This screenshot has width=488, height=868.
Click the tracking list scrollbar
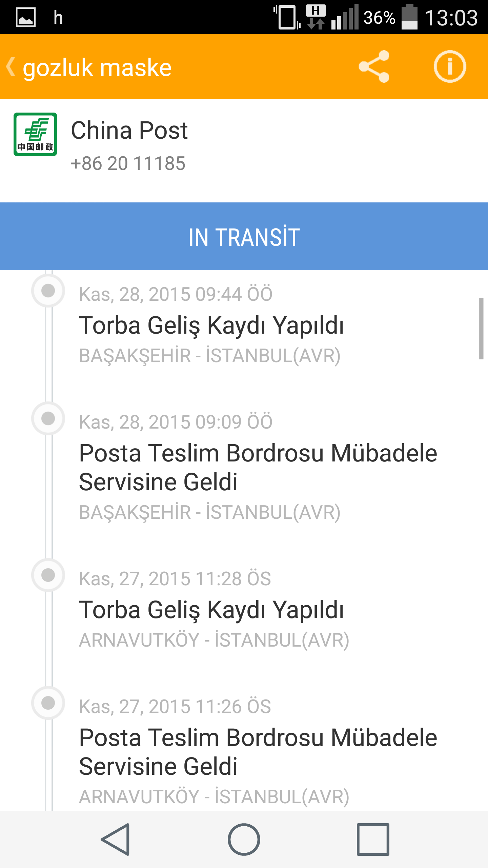coord(481,328)
